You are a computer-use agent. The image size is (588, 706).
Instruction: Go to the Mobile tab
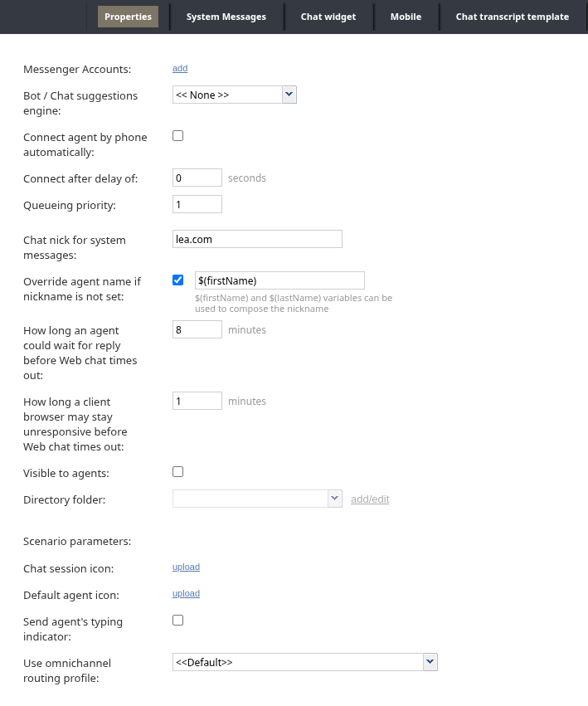point(406,17)
